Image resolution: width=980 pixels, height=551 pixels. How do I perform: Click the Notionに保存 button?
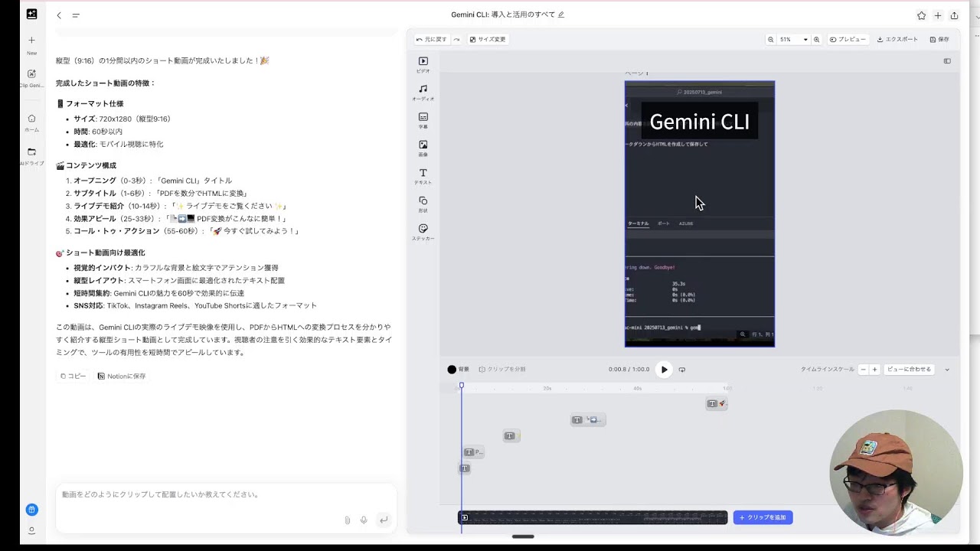click(x=122, y=377)
